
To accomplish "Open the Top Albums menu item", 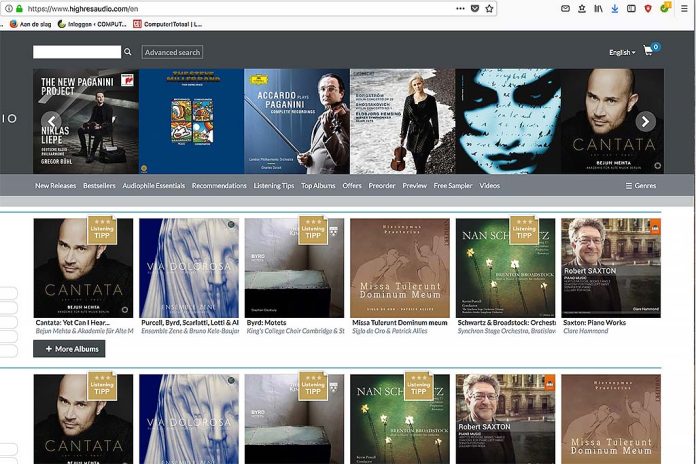I will pos(318,186).
